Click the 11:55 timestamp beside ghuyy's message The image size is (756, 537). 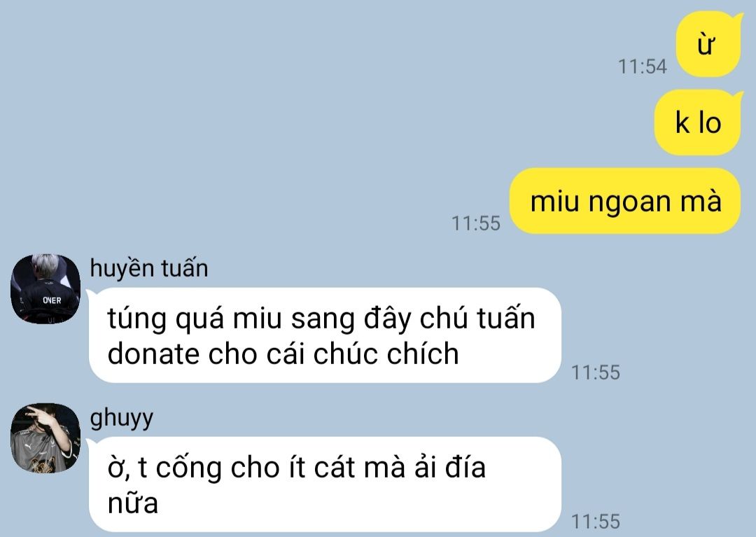tap(596, 521)
